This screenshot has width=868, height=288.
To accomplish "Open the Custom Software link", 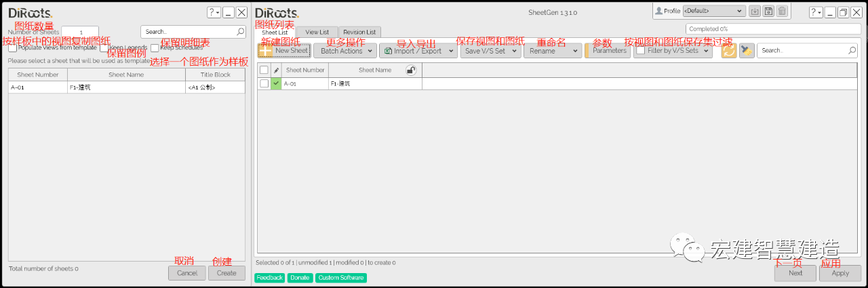I will pos(341,278).
